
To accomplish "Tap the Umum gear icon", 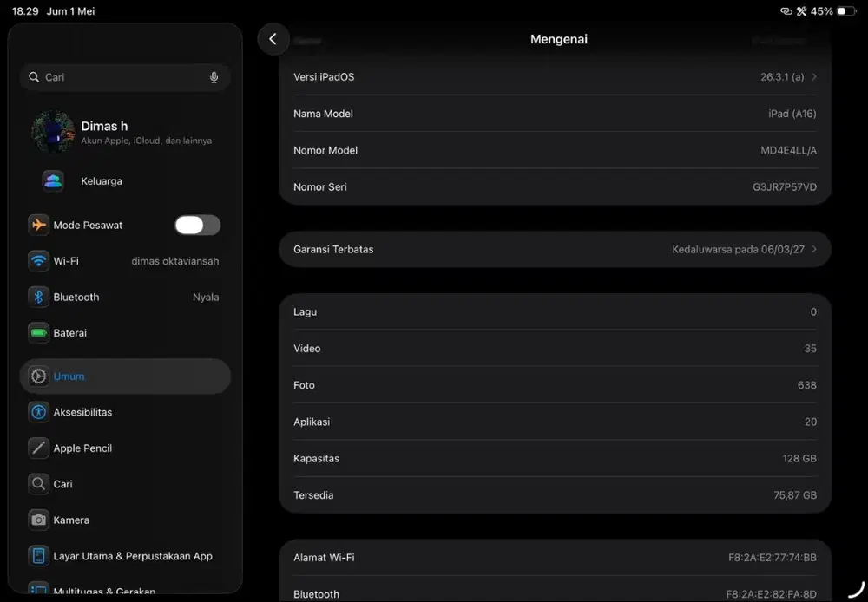I will (x=39, y=376).
